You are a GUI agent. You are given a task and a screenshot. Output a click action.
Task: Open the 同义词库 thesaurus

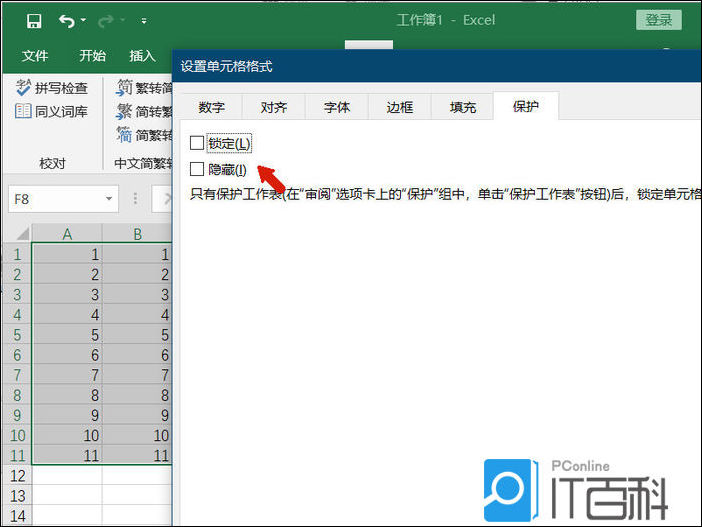pyautogui.click(x=51, y=111)
